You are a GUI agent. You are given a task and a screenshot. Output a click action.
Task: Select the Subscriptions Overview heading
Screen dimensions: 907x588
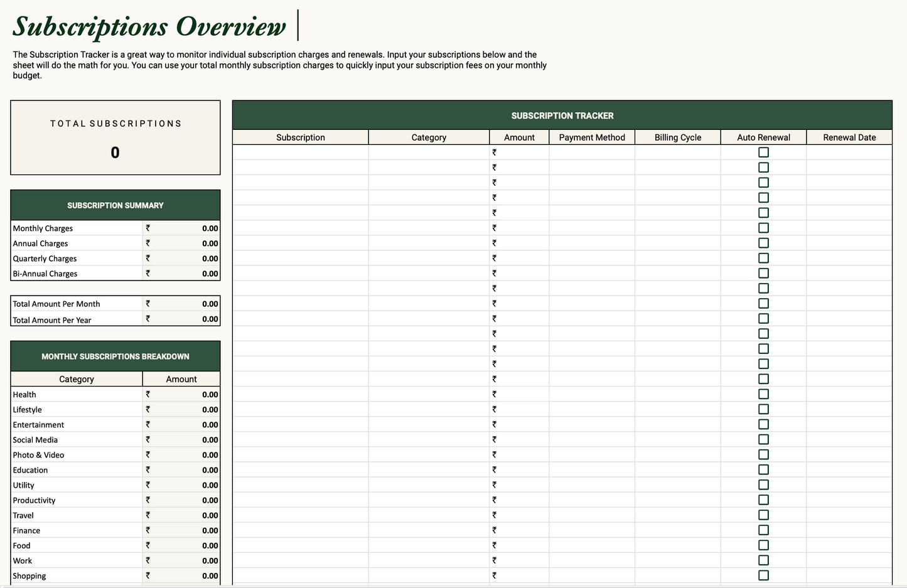coord(149,26)
